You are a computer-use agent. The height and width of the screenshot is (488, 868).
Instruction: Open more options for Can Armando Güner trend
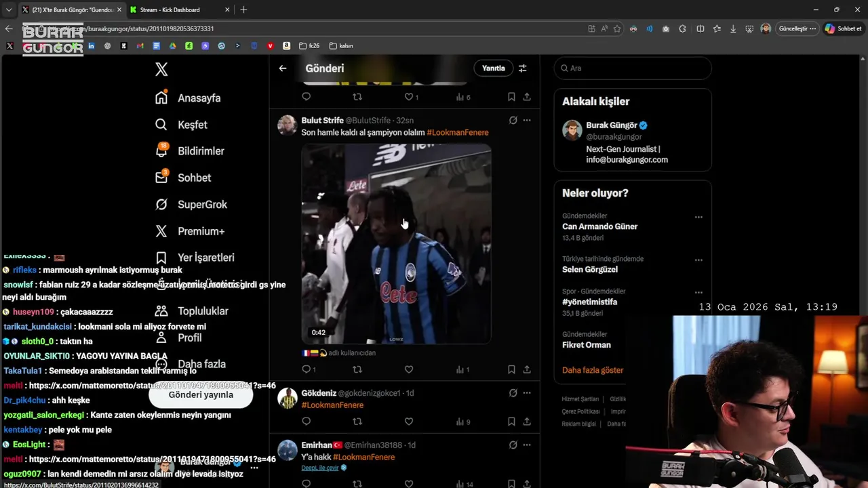coord(698,218)
